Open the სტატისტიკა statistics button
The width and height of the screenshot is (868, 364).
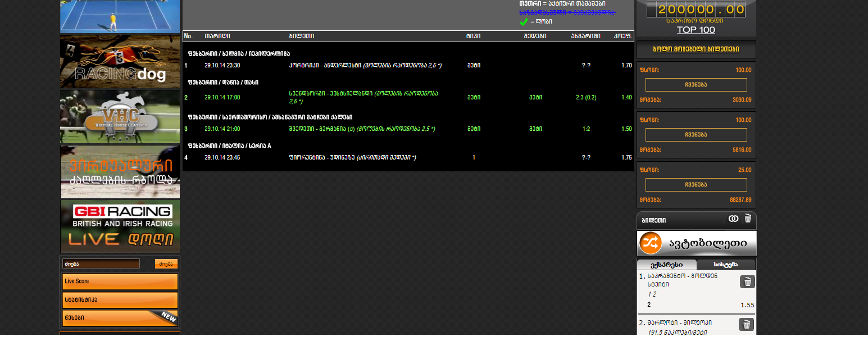pyautogui.click(x=120, y=300)
